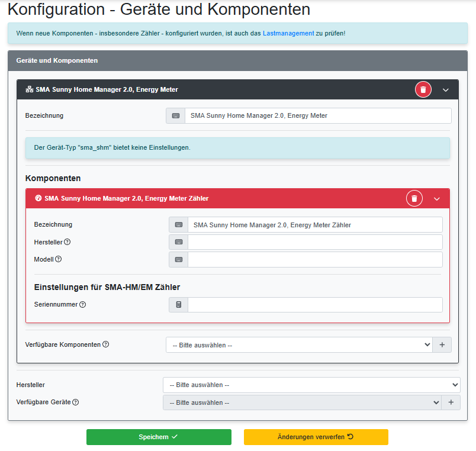This screenshot has width=476, height=451.
Task: Click 'Einstellungen für SMA-HM/EM Zähler' heading
Action: pos(107,287)
